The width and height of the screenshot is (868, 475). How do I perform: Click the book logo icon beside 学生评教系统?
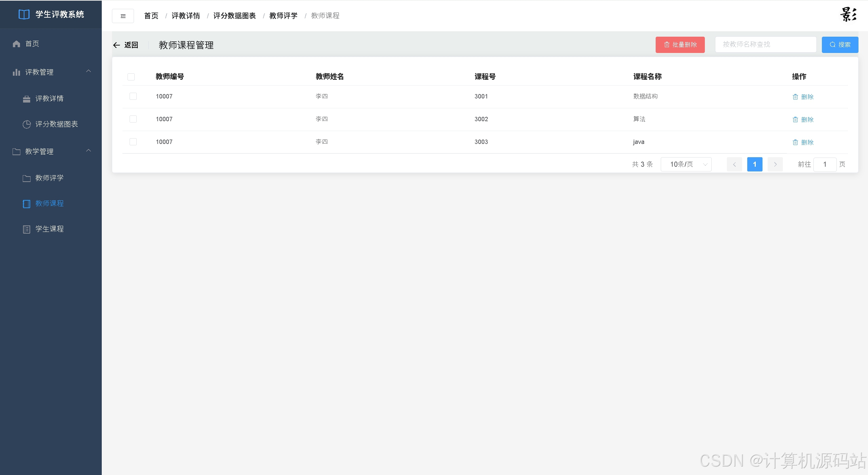24,15
